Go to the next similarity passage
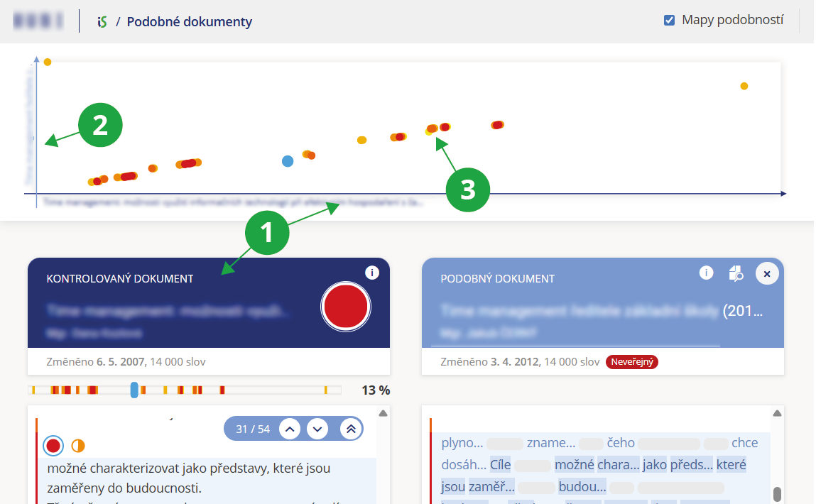 318,429
